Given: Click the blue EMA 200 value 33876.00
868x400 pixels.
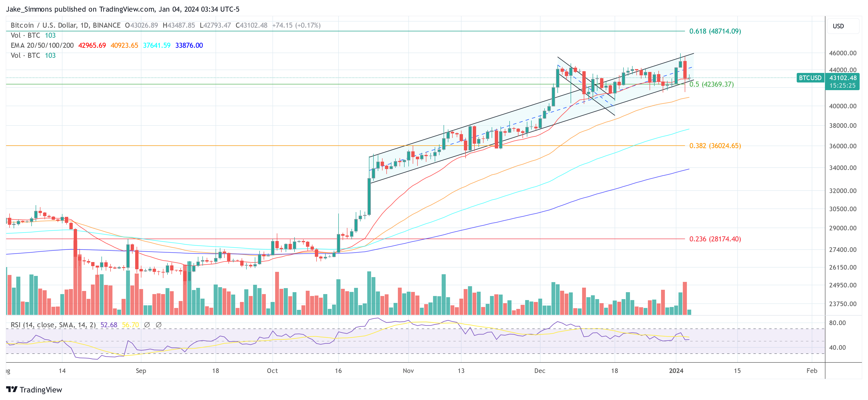Looking at the screenshot, I should click(189, 45).
